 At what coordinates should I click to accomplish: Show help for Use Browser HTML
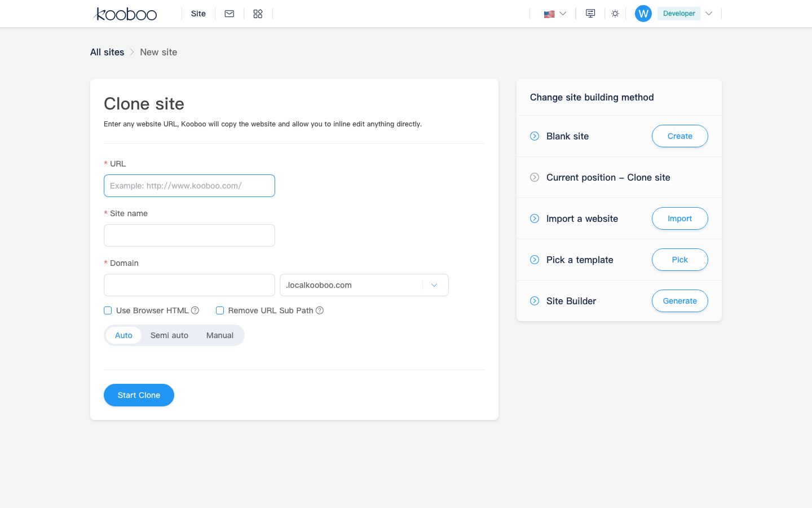coord(195,310)
